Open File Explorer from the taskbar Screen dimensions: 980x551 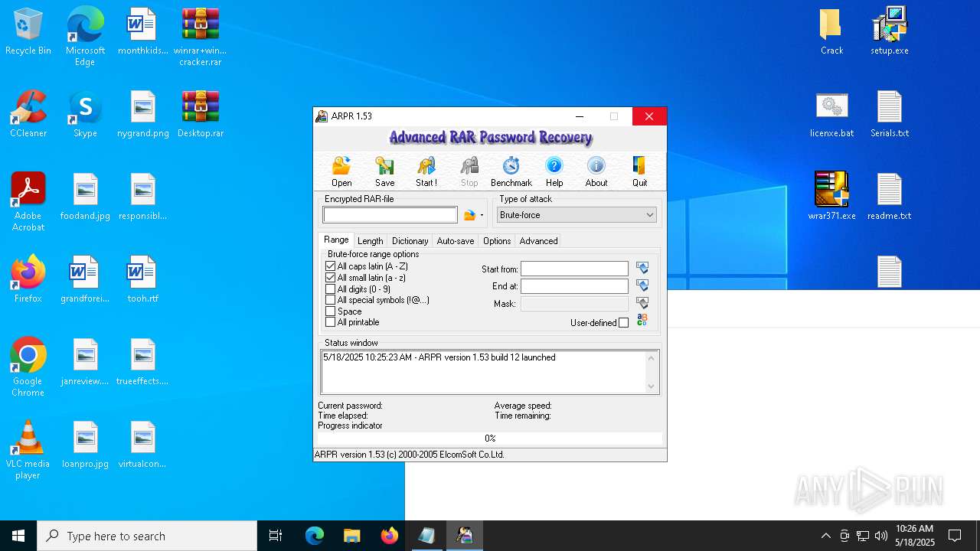click(x=351, y=536)
